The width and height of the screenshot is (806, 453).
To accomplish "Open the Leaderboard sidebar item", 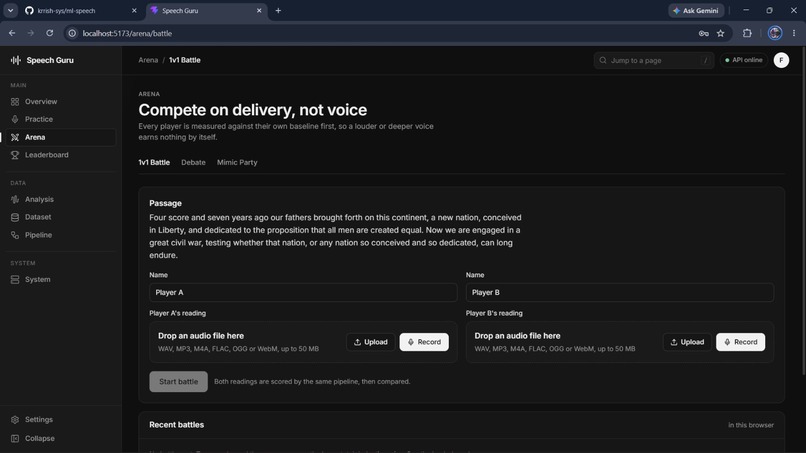I will [61, 155].
